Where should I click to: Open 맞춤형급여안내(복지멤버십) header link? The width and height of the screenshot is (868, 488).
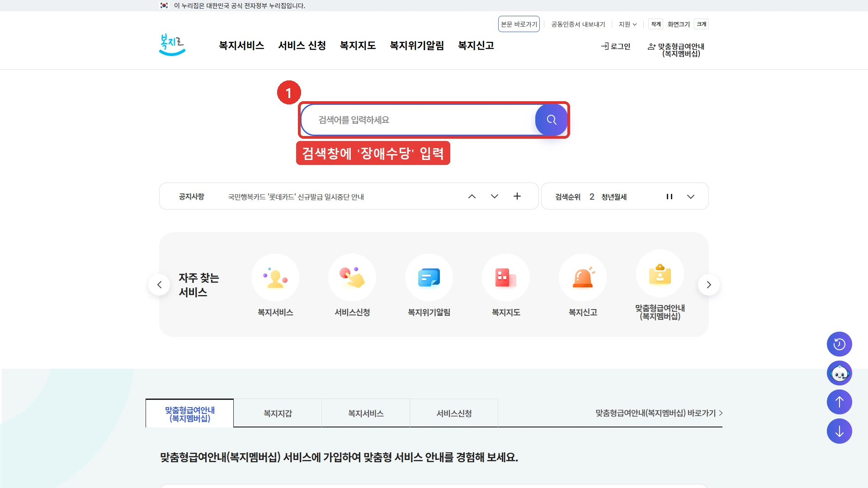(x=676, y=50)
